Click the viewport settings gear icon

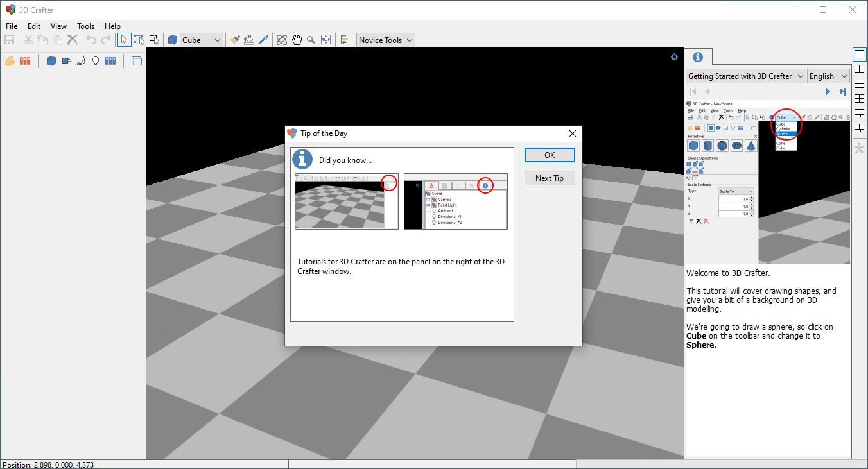(674, 56)
